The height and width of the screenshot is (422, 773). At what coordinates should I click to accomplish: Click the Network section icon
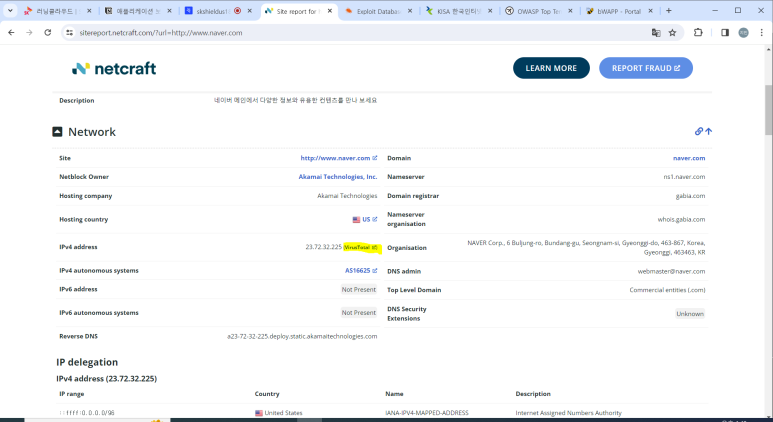57,132
